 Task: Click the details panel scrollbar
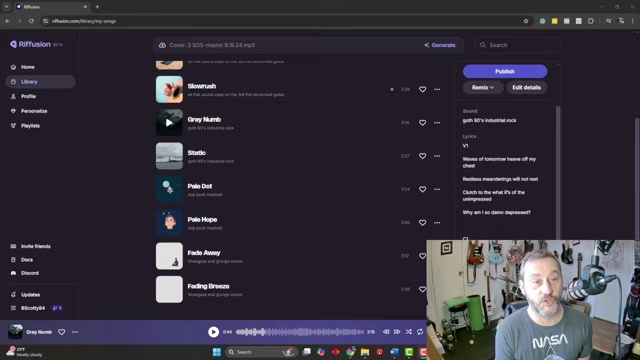point(558,172)
